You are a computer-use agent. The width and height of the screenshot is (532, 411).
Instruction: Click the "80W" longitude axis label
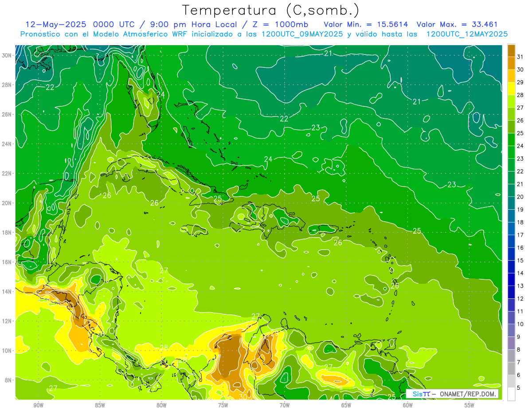pos(161,405)
